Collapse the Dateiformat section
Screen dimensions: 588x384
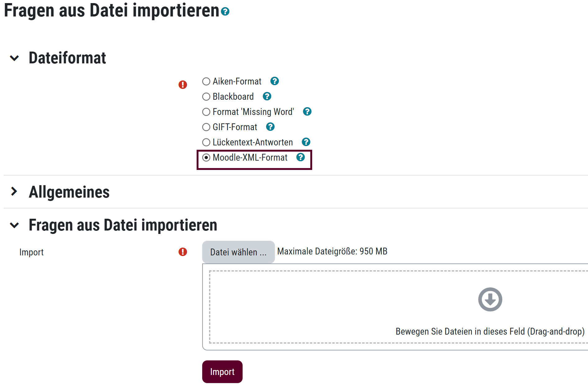(15, 58)
